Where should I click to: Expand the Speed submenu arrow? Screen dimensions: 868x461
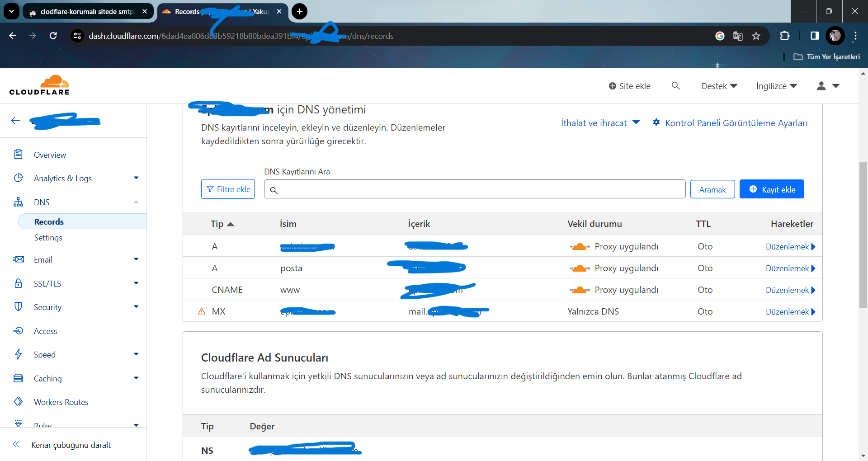click(x=136, y=354)
